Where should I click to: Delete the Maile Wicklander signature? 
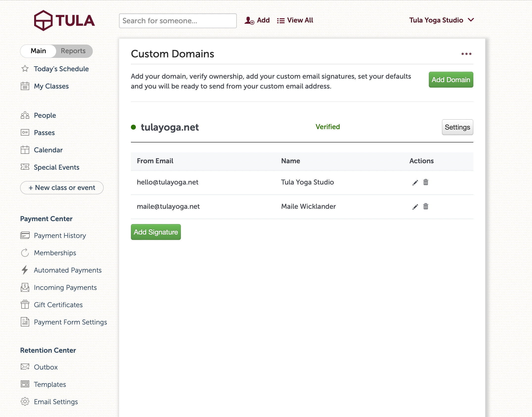pos(426,207)
